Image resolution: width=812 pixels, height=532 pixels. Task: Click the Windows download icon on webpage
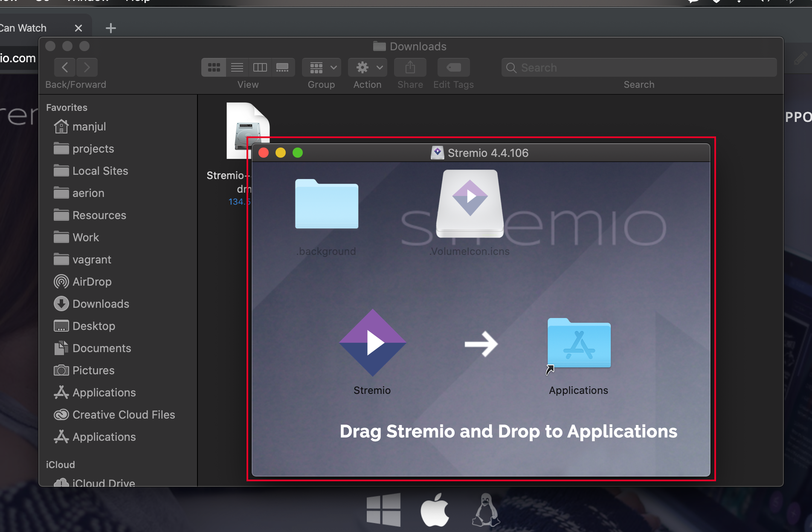click(383, 509)
